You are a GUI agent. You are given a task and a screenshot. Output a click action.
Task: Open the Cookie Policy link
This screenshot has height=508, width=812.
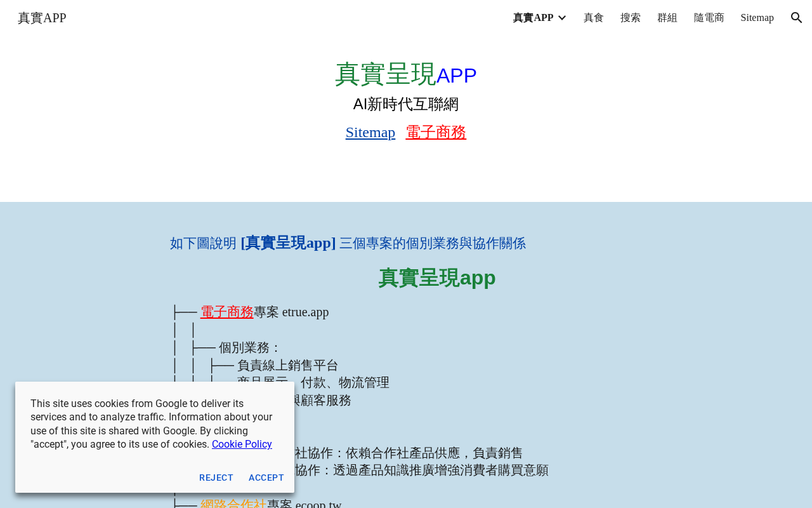[x=242, y=444]
